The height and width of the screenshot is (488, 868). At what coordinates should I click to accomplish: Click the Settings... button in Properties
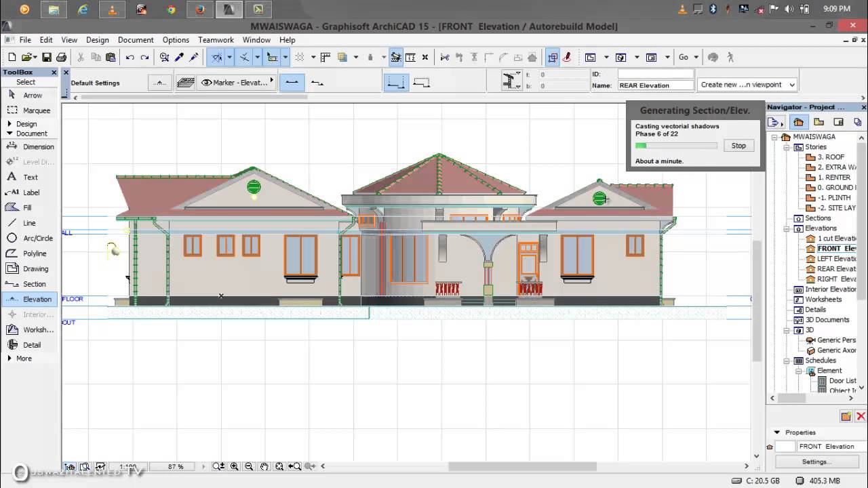click(816, 462)
